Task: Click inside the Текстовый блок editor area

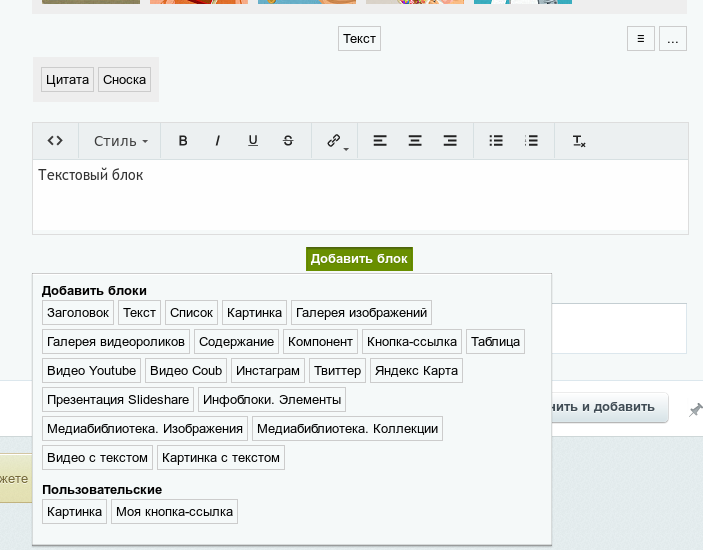Action: (x=360, y=200)
